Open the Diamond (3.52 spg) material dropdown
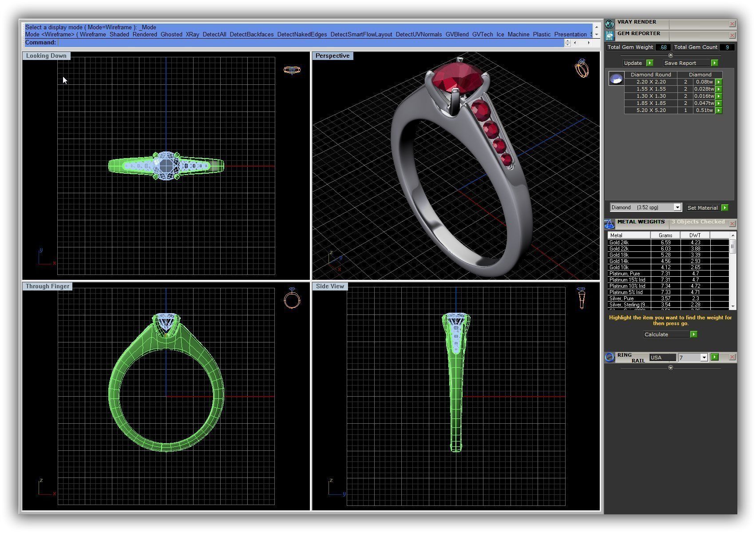 [x=677, y=207]
